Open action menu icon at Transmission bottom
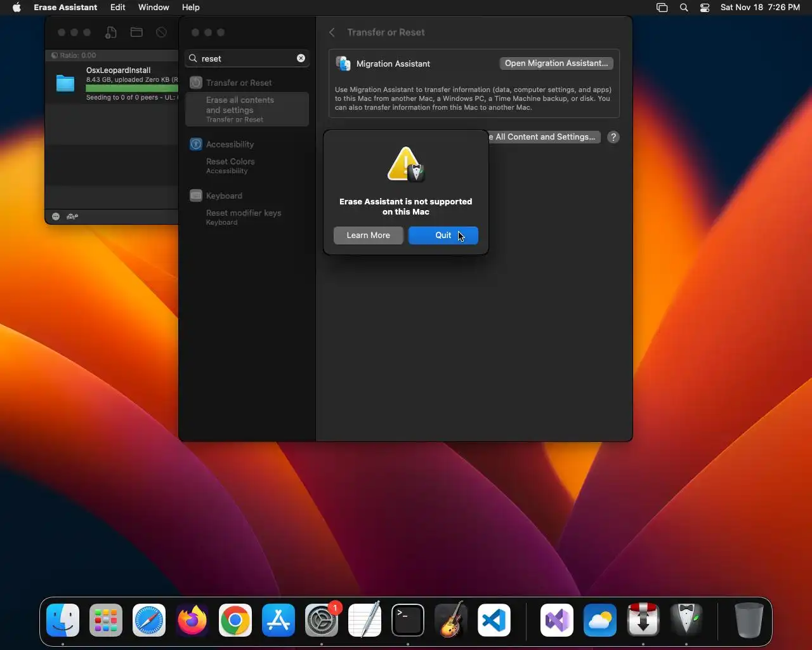 point(56,216)
